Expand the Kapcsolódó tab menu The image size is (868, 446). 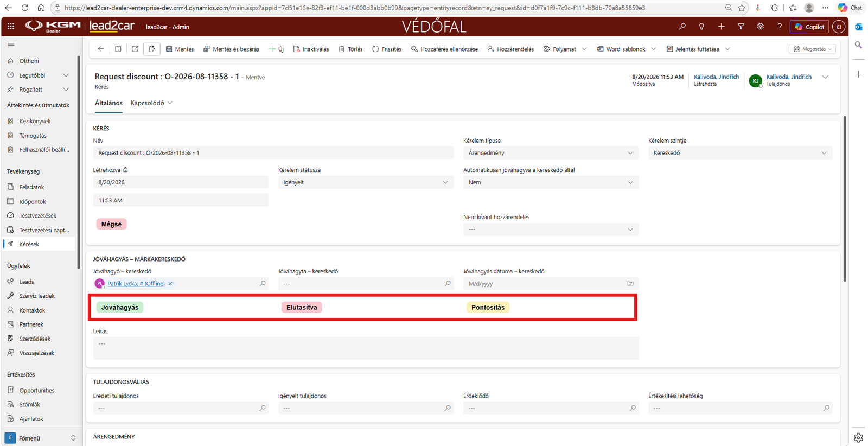click(151, 103)
